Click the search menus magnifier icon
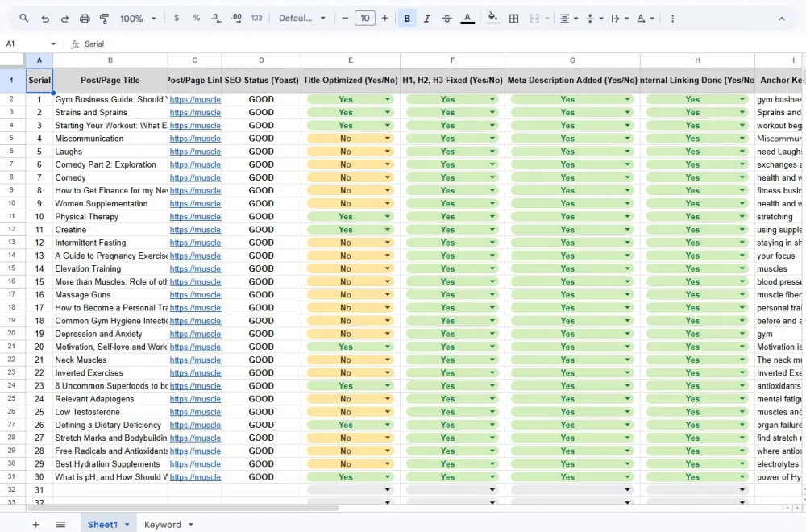806x532 pixels. [x=23, y=18]
